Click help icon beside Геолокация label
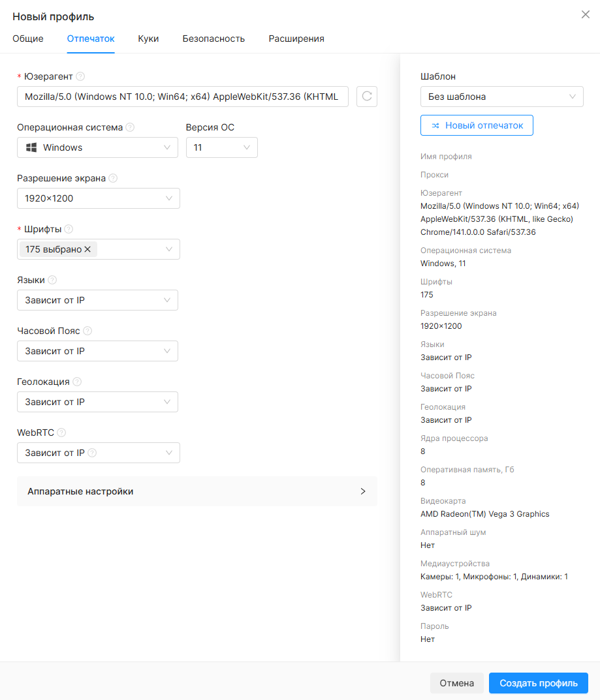 [x=77, y=382]
